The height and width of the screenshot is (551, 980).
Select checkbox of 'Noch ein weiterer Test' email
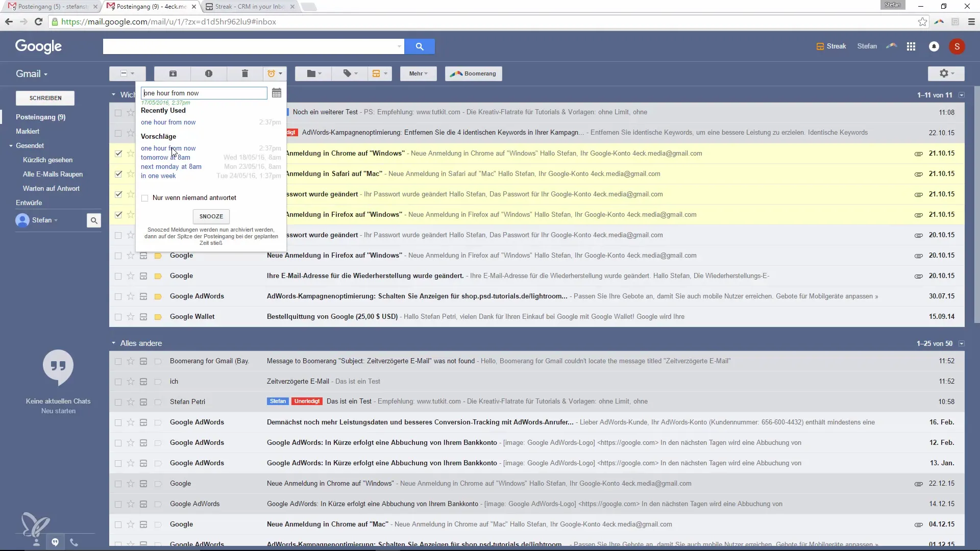(118, 113)
